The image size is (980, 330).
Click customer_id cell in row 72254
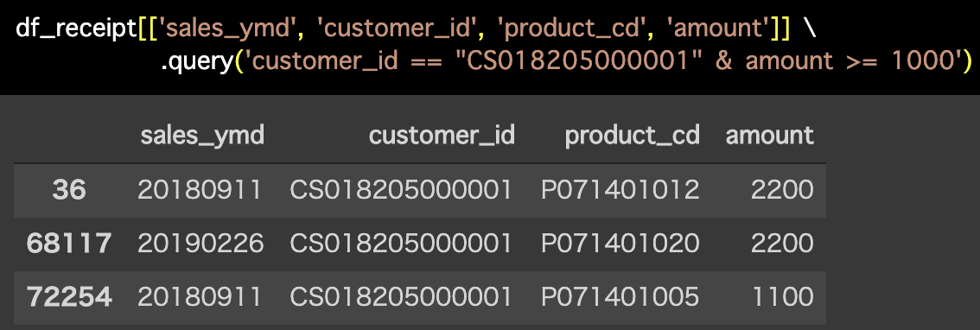pos(401,297)
